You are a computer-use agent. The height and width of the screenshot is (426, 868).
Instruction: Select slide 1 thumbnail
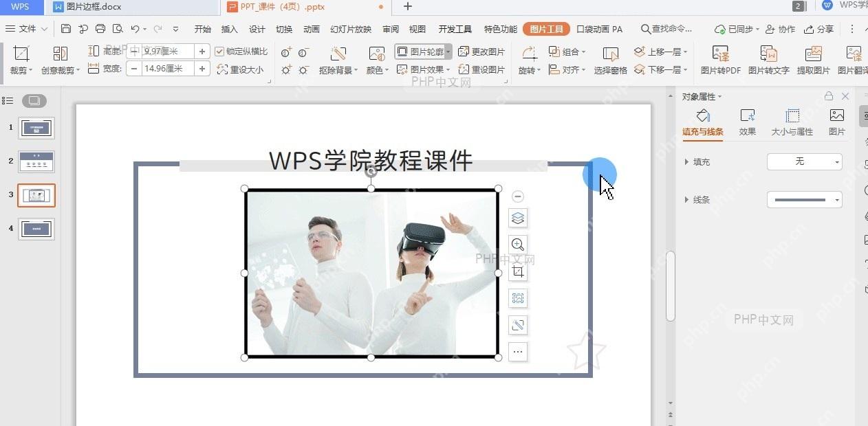(36, 128)
